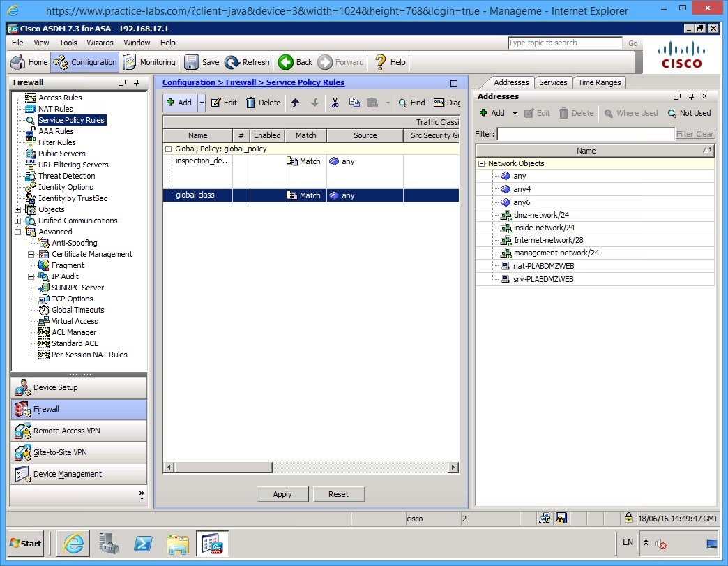This screenshot has width=728, height=566.
Task: Toggle the pin on the Firewall panel
Action: tap(135, 82)
